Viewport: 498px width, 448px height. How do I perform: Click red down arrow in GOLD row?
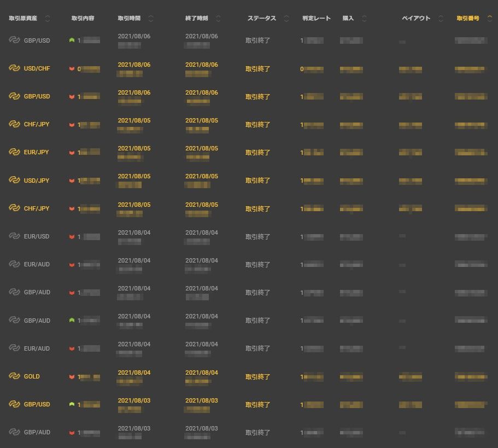pyautogui.click(x=72, y=377)
